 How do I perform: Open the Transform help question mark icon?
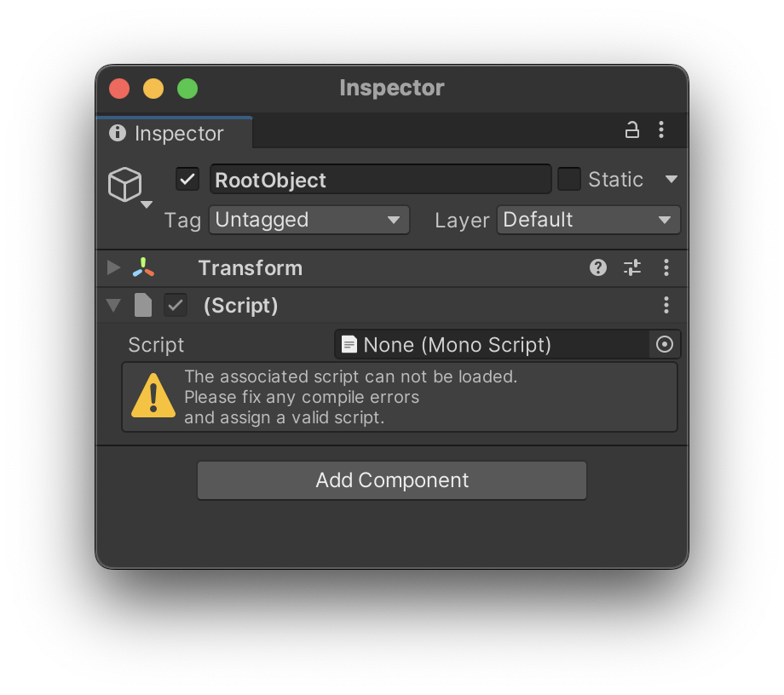pyautogui.click(x=597, y=267)
